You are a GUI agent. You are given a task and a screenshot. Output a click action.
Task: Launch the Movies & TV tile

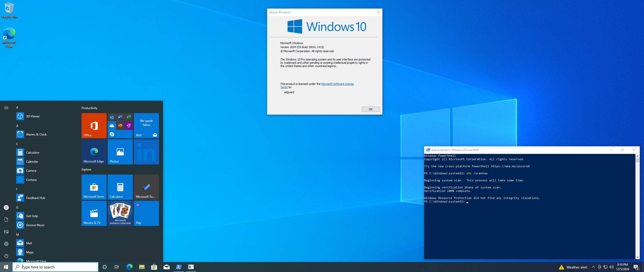94,213
